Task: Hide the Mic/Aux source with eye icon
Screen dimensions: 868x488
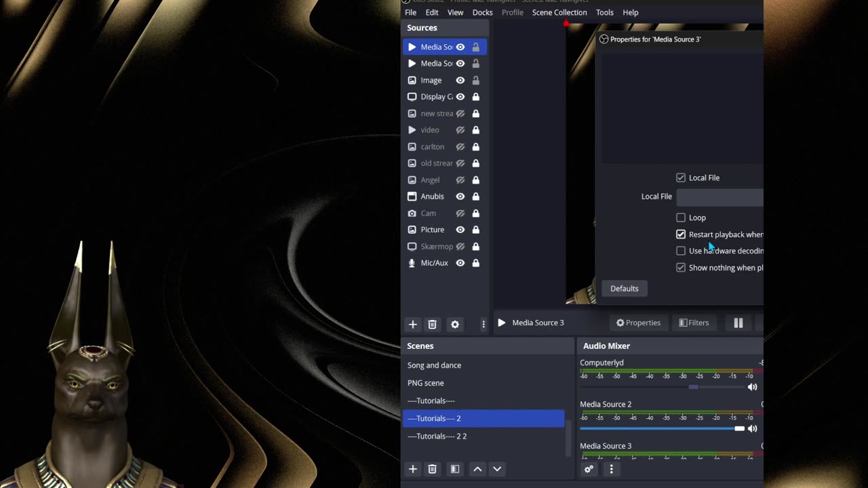Action: click(460, 263)
